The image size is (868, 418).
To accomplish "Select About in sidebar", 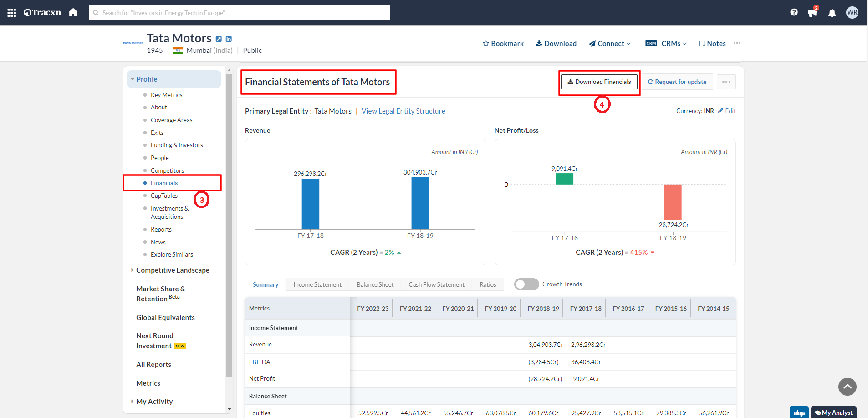I will 158,107.
